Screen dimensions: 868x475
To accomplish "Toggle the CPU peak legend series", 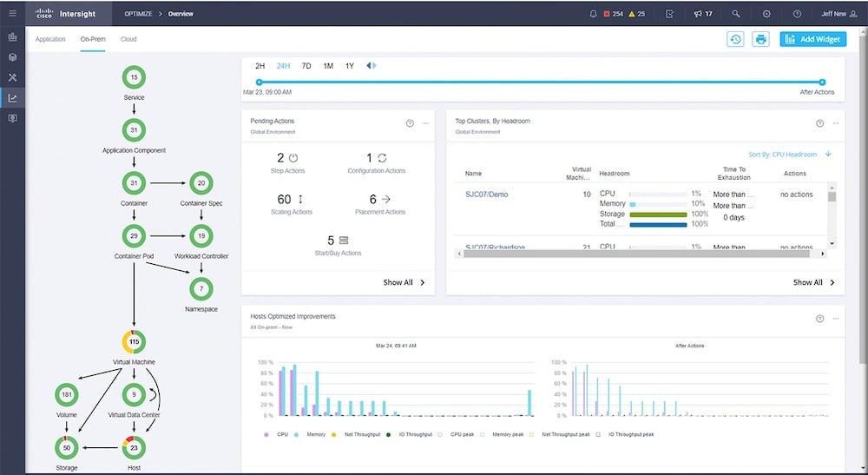I will click(457, 434).
